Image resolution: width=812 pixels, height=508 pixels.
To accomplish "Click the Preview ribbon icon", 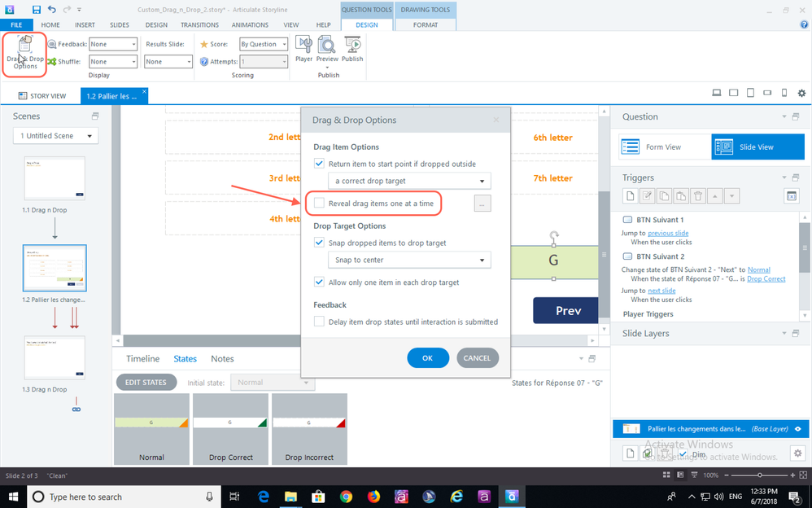I will coord(327,49).
